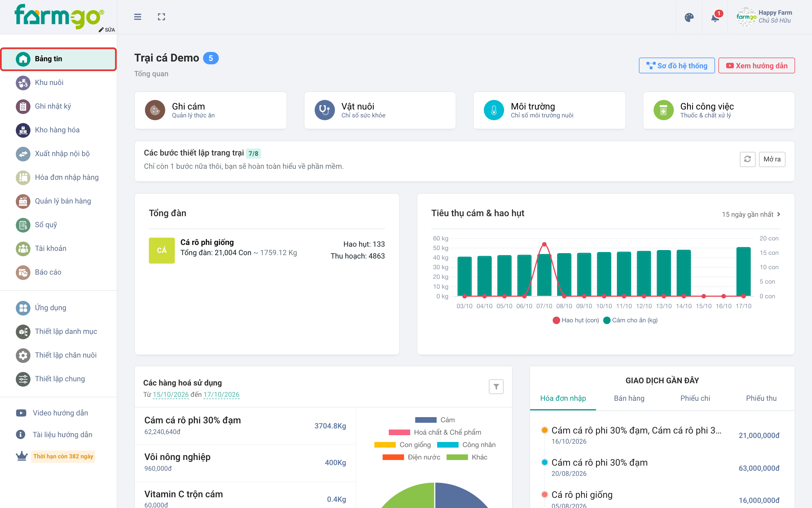
Task: Expand the 15 ngày gần nhất selector
Action: [751, 214]
